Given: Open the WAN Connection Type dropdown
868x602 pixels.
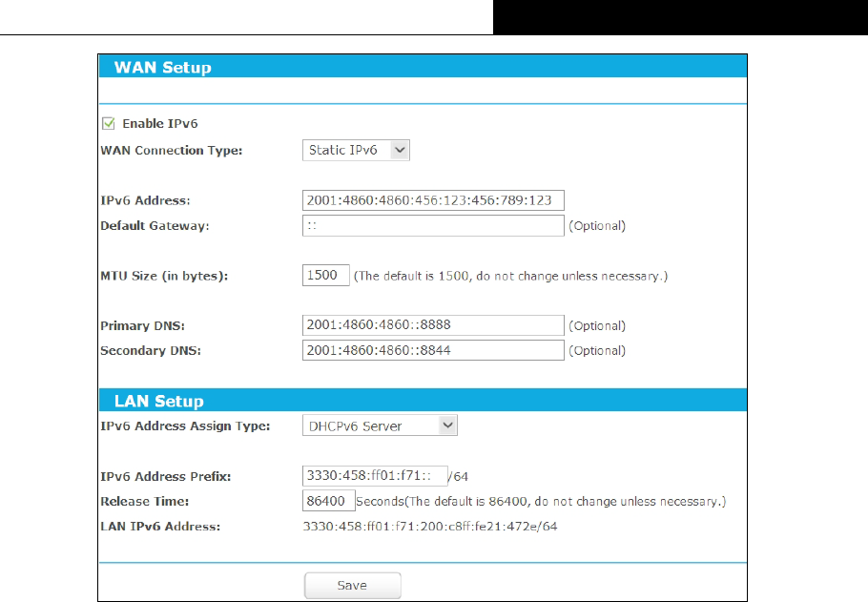Looking at the screenshot, I should [356, 150].
